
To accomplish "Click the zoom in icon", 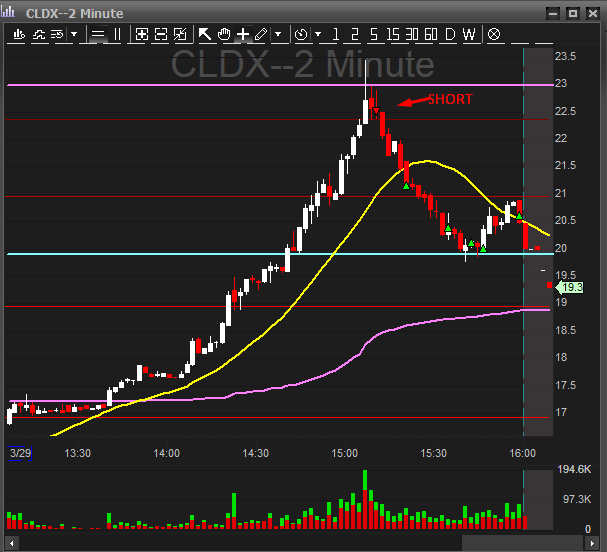I will (142, 34).
